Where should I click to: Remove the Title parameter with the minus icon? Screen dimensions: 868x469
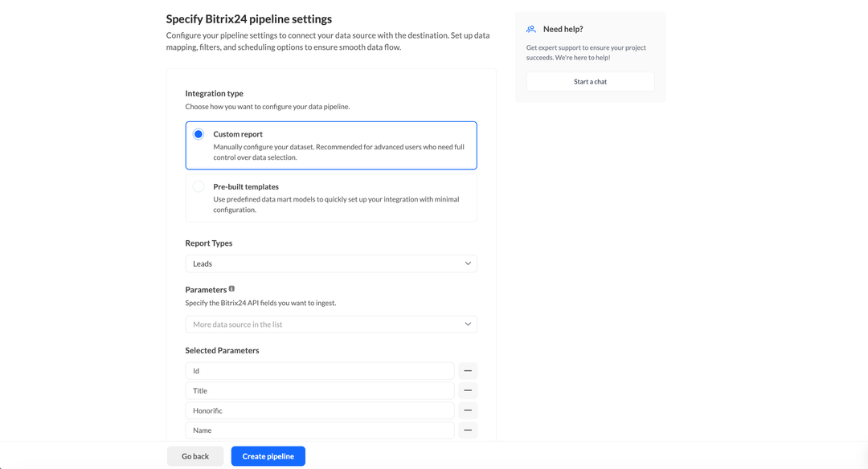(x=468, y=390)
